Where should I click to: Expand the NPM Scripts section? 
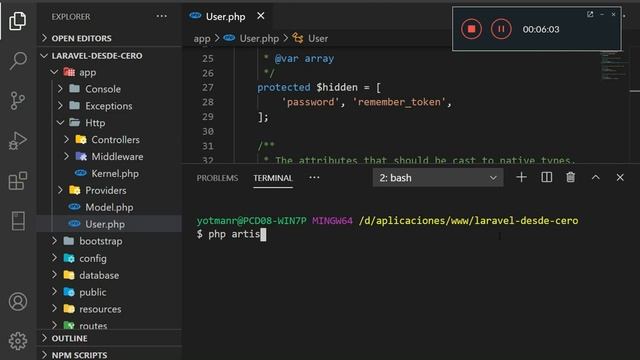tap(109, 354)
